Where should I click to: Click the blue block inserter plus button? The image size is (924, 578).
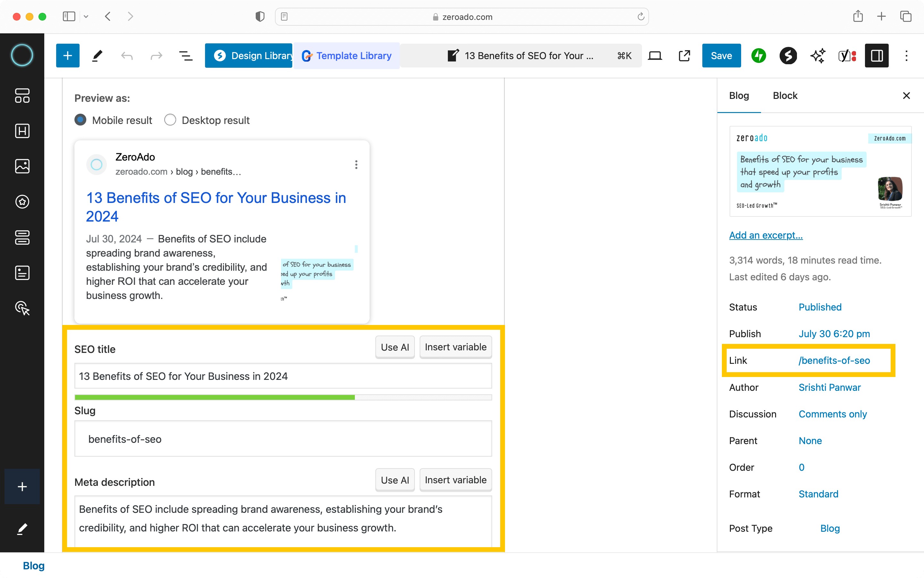click(x=68, y=56)
